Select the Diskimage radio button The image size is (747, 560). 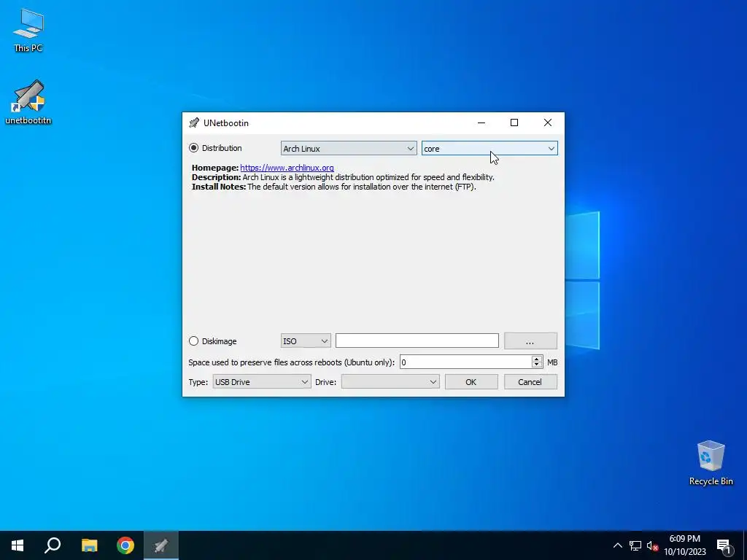tap(194, 341)
